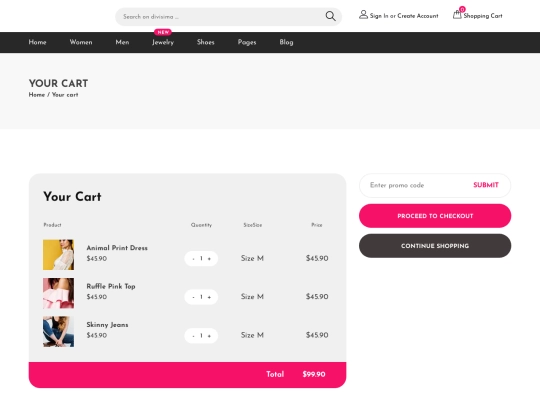Decrease Skinny Jeans quantity

click(x=194, y=336)
